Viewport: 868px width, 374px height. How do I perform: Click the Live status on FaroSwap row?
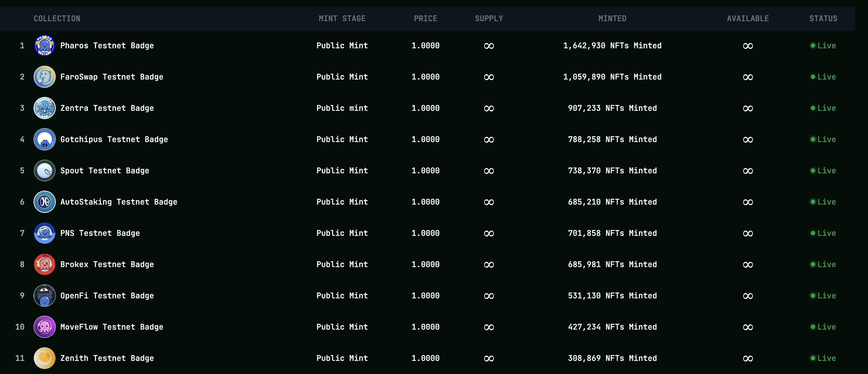[823, 77]
